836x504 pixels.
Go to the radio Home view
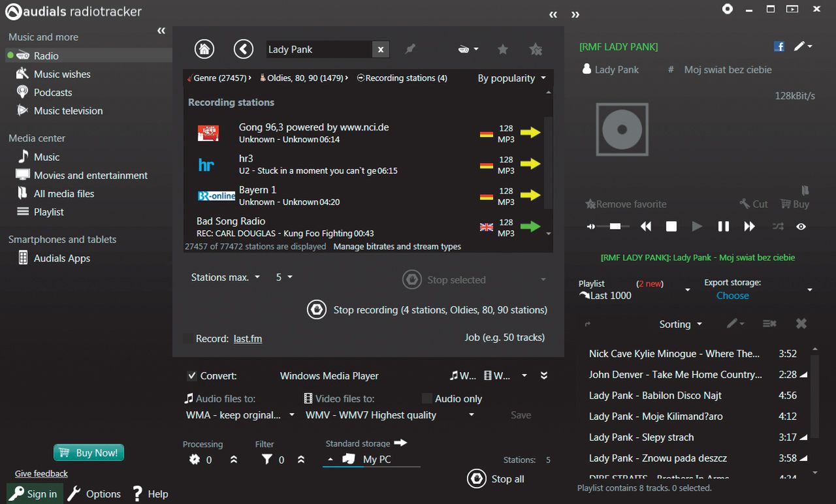(204, 48)
